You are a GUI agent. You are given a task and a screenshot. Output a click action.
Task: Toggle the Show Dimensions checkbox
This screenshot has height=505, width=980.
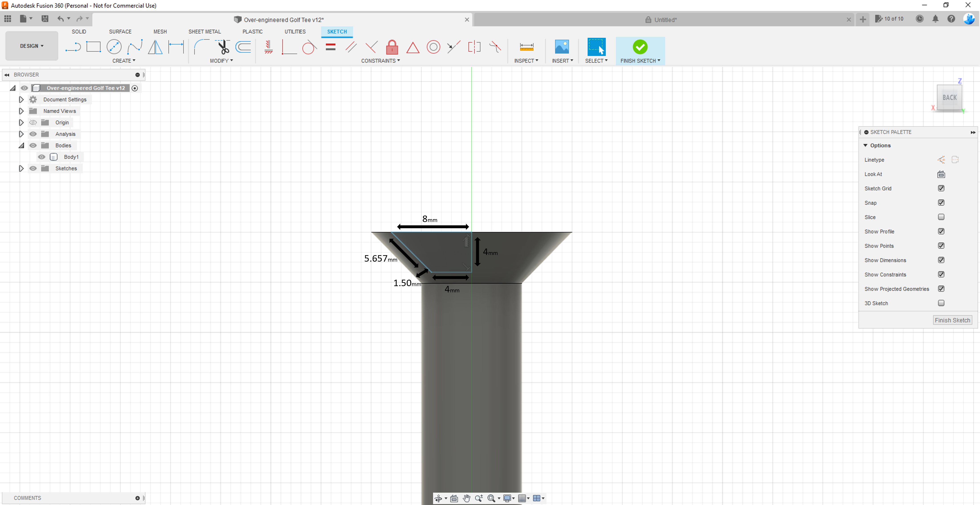pyautogui.click(x=941, y=260)
